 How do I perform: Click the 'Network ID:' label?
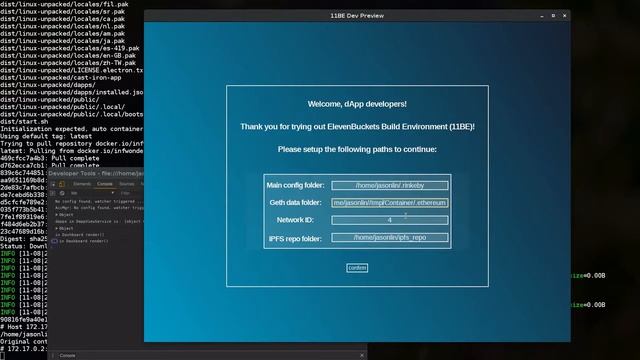[295, 220]
